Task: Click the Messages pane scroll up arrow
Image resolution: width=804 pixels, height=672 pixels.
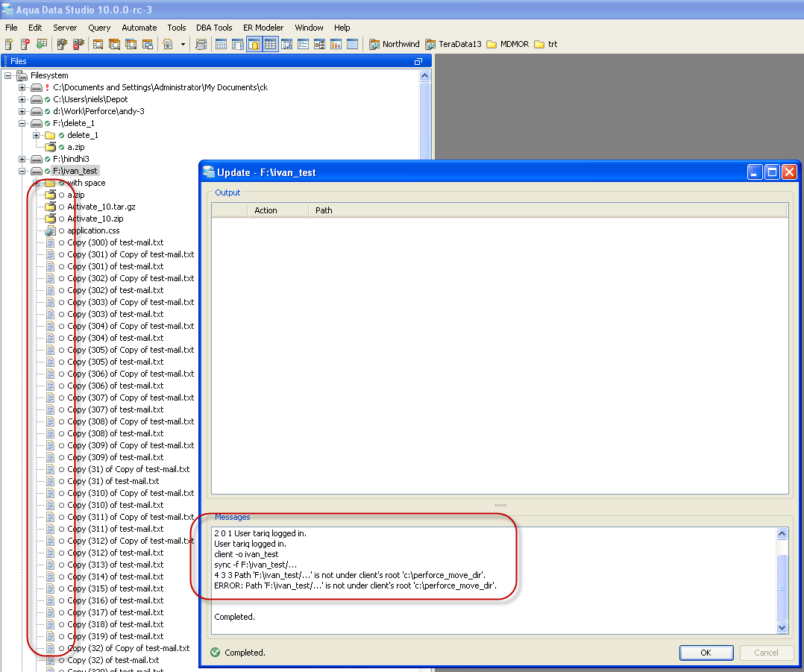Action: point(782,533)
